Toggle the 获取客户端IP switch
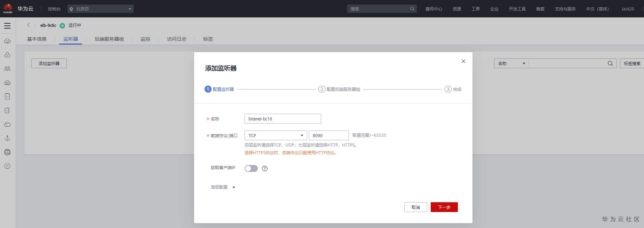The height and width of the screenshot is (228, 644). pos(251,168)
